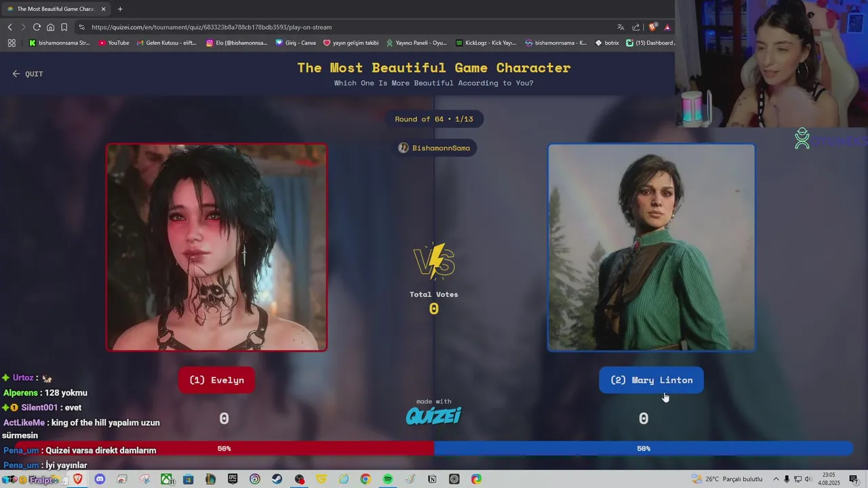Go back with the browser back arrow
This screenshot has height=488, width=868.
9,27
